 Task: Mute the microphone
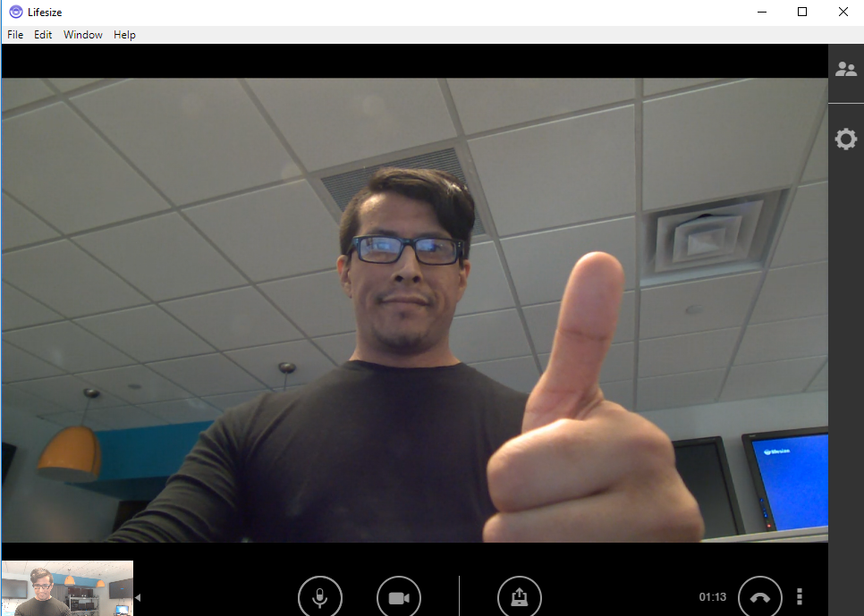pyautogui.click(x=320, y=596)
